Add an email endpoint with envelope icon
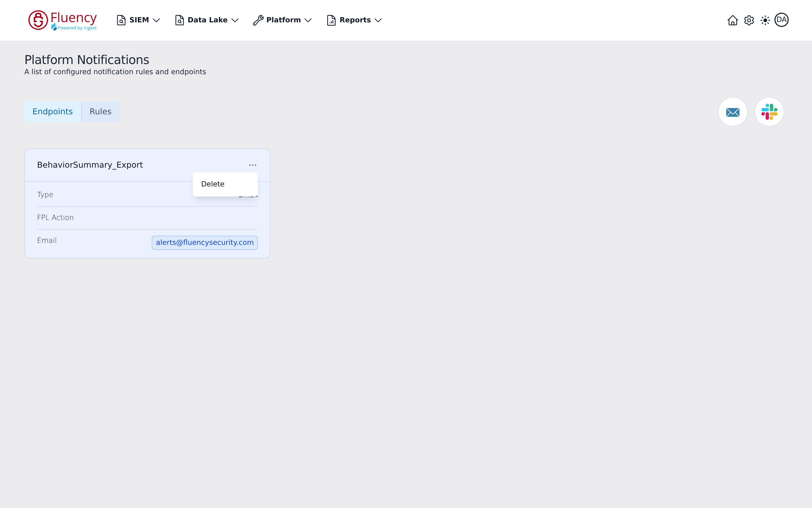Image resolution: width=812 pixels, height=508 pixels. [x=733, y=112]
